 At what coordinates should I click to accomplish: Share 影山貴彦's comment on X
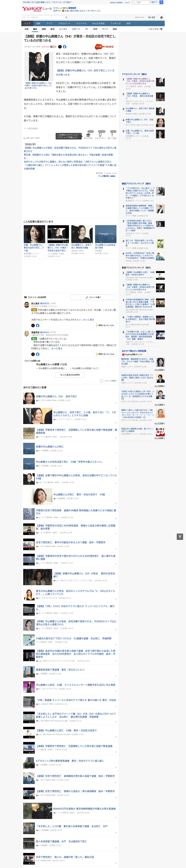tap(33, 325)
